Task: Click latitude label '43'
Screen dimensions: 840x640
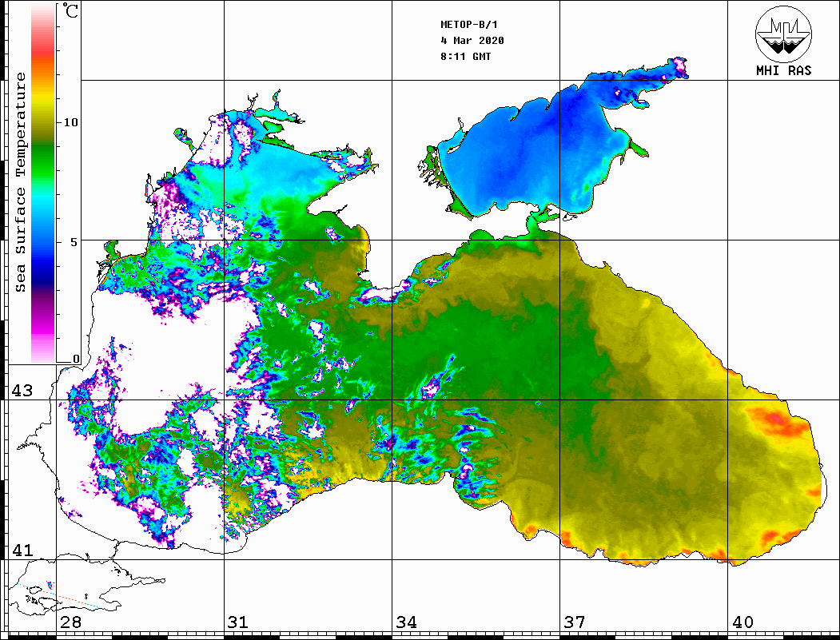Action: coord(22,391)
